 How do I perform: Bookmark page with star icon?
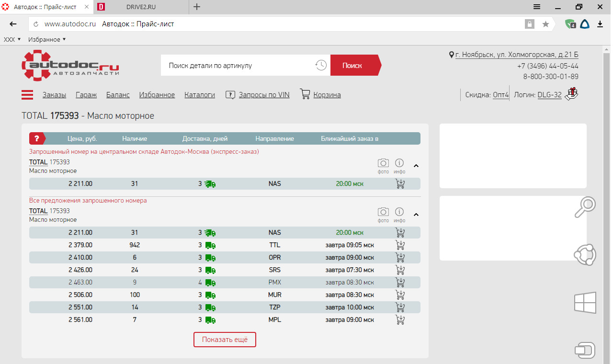click(545, 24)
